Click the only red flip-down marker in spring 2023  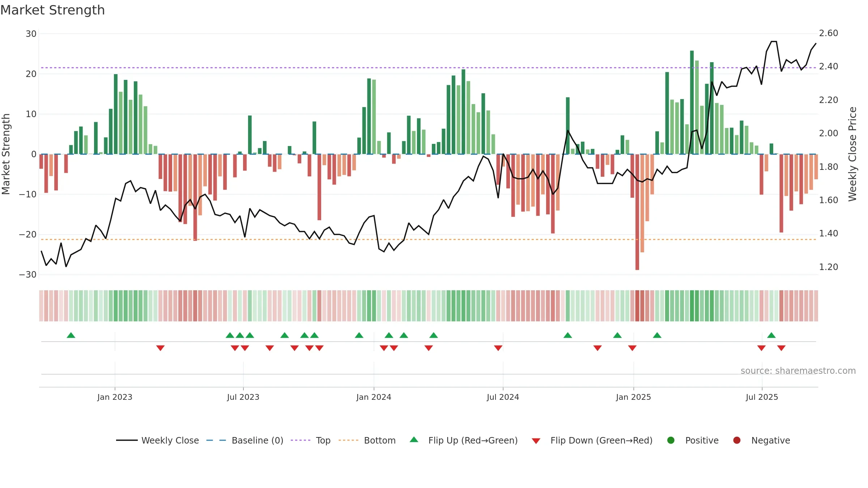pyautogui.click(x=161, y=348)
